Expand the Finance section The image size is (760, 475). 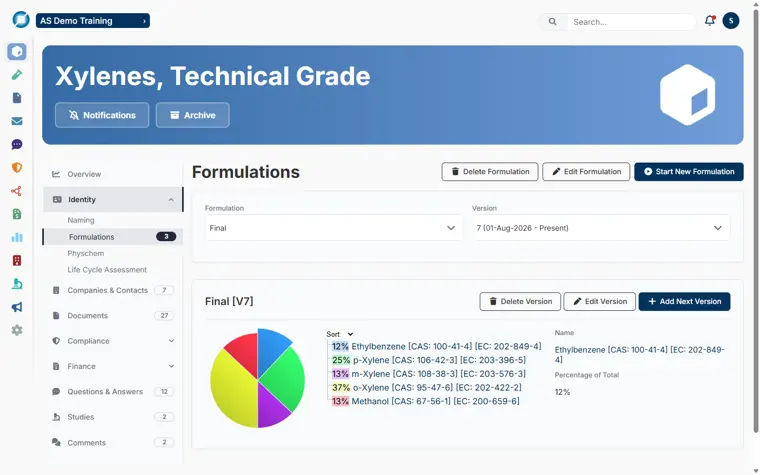coord(113,366)
